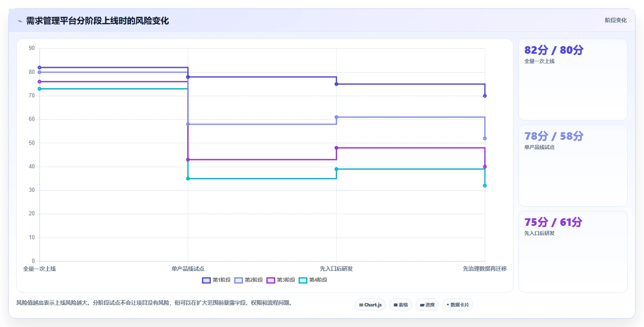Select 第2阶段 point at 58 on 单产品线试点
Image resolution: width=644 pixels, height=327 pixels.
click(x=188, y=124)
